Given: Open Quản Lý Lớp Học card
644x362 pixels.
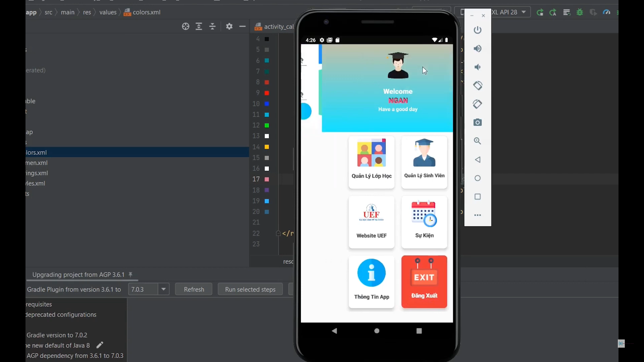Looking at the screenshot, I should (x=372, y=162).
